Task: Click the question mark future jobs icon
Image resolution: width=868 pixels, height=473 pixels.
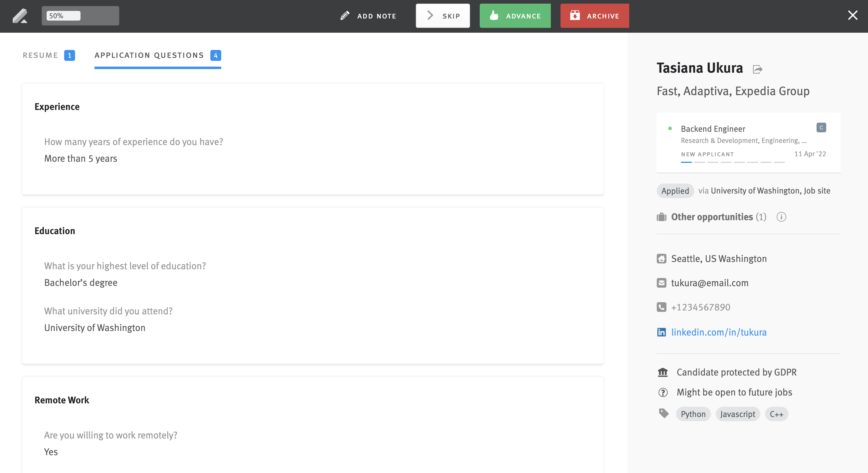Action: coord(663,392)
